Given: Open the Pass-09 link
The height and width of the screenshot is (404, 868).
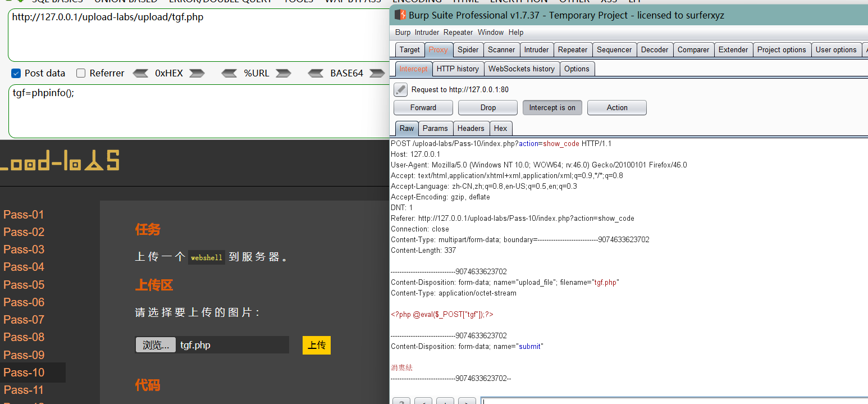Looking at the screenshot, I should coord(24,355).
